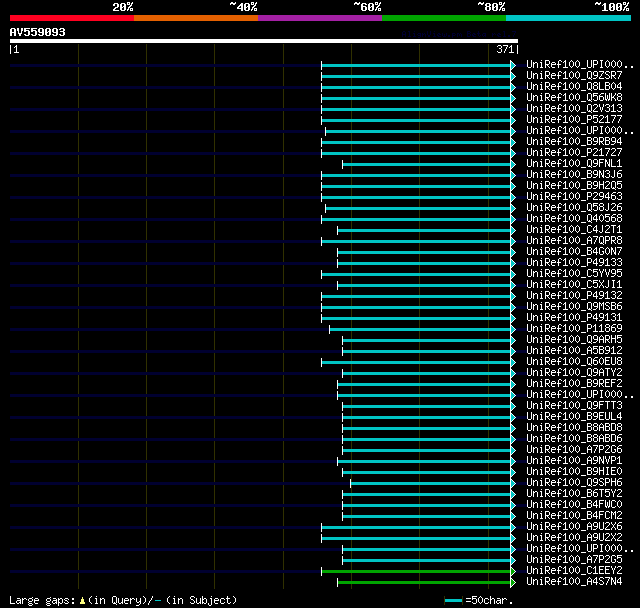Select the UniRef100_C4J2T1 entry
Viewport: 640px width, 608px height.
click(574, 230)
